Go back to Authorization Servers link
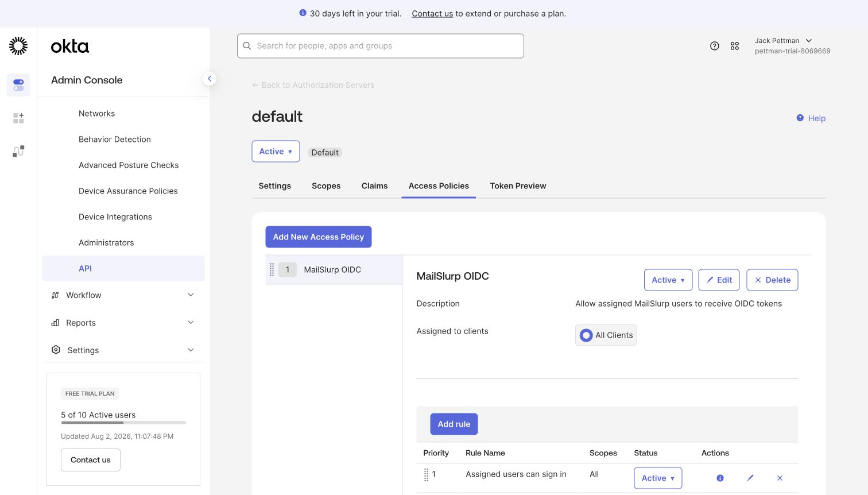 [313, 85]
